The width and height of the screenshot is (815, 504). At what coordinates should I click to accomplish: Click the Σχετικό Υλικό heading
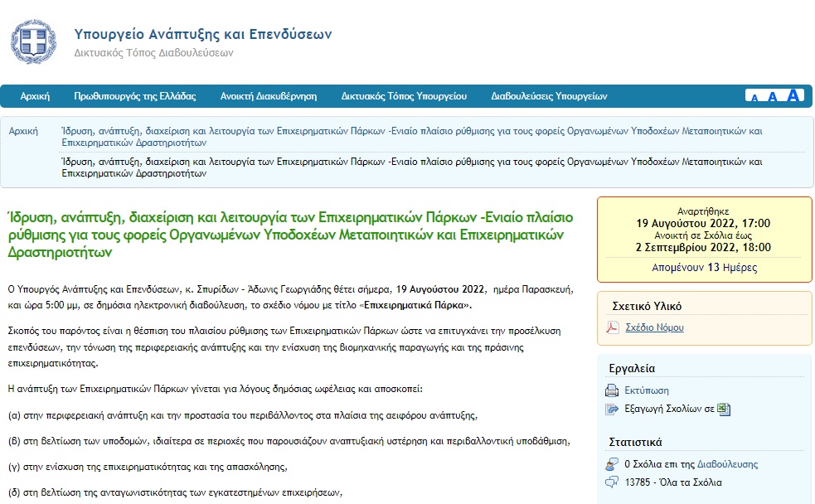click(x=647, y=306)
